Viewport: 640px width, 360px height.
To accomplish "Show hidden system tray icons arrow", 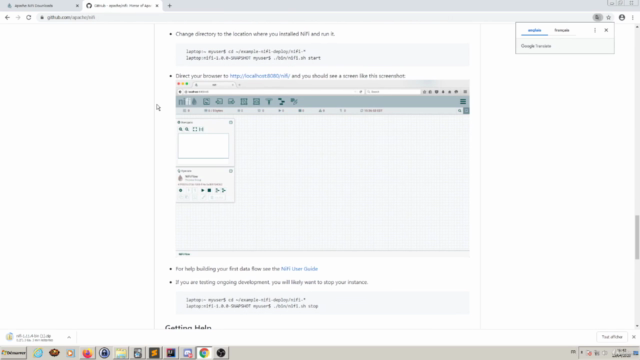I will point(582,353).
